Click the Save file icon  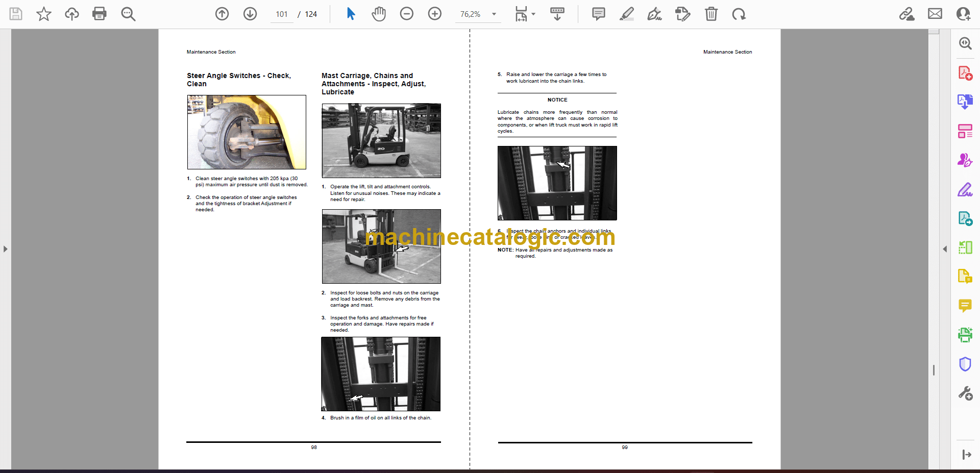pos(16,14)
